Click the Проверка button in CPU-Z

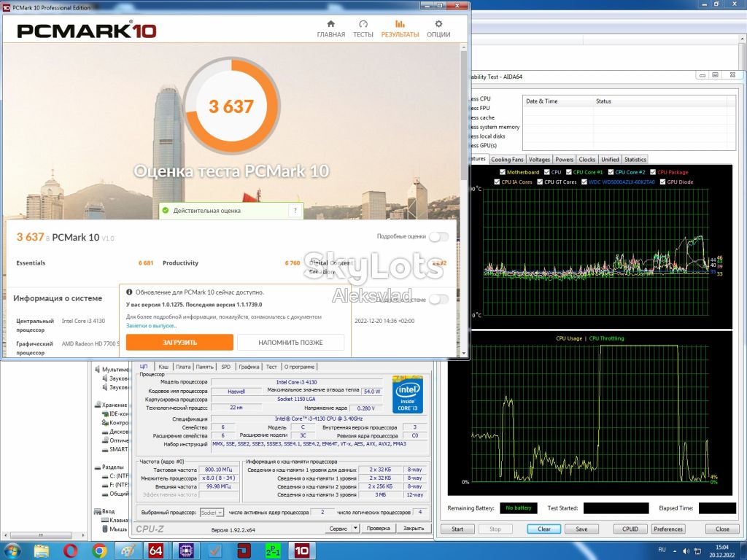coord(379,528)
